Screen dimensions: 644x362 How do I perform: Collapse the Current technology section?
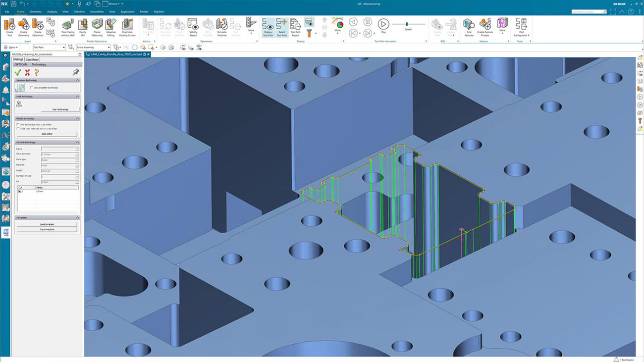[x=77, y=142]
